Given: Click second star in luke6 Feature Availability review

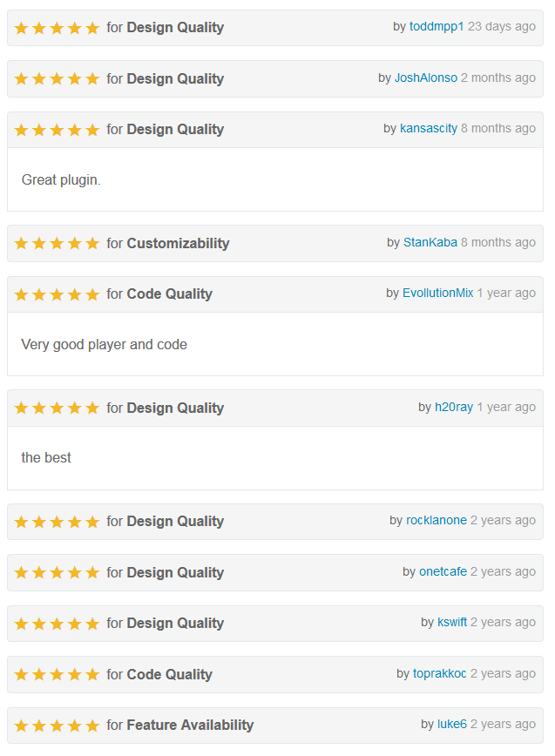Looking at the screenshot, I should coord(39,726).
